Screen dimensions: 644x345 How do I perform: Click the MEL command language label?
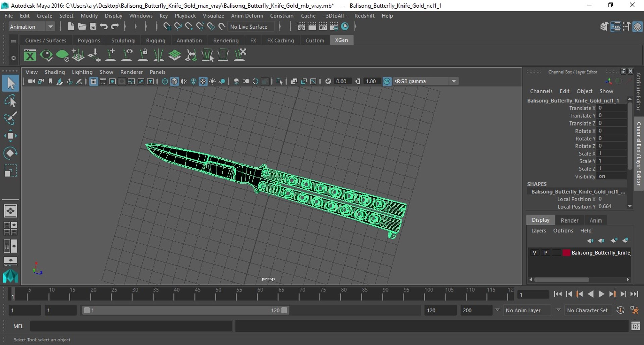coord(18,326)
